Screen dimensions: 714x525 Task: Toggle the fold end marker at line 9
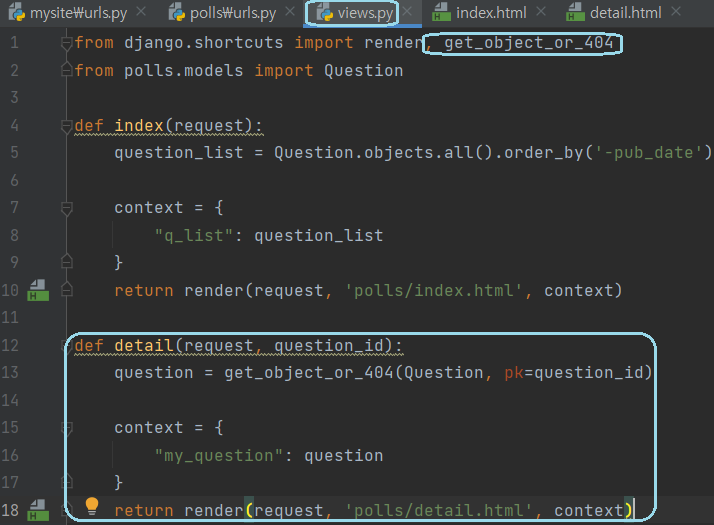(x=66, y=261)
